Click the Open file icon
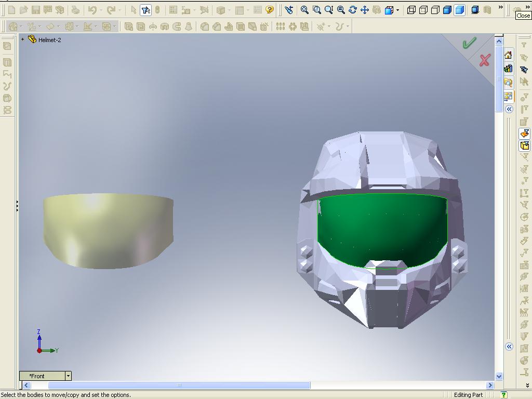532x399 pixels. click(x=23, y=10)
